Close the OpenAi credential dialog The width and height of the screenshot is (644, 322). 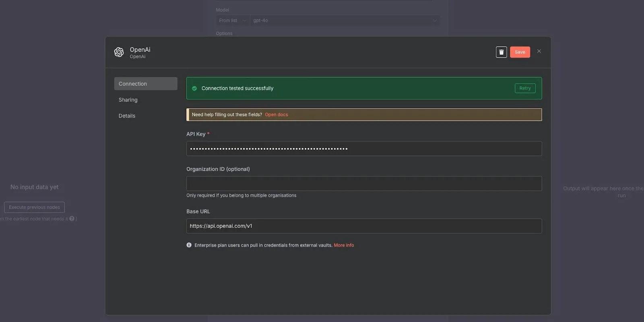(x=539, y=51)
